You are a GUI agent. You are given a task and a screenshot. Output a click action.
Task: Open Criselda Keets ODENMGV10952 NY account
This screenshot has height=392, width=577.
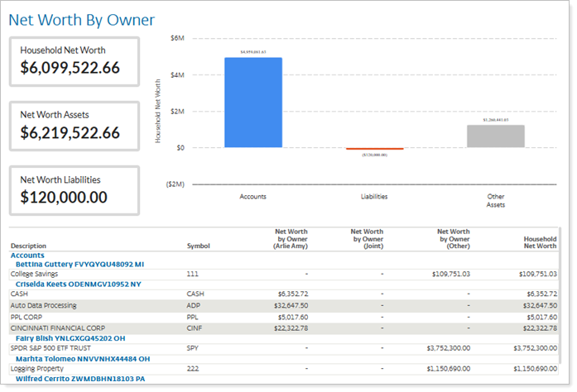pyautogui.click(x=78, y=284)
